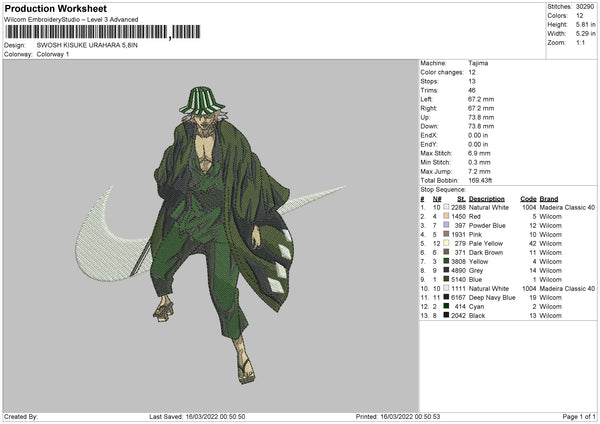This screenshot has width=600, height=424.
Task: Click the Pale Yellow description text
Action: 486,243
